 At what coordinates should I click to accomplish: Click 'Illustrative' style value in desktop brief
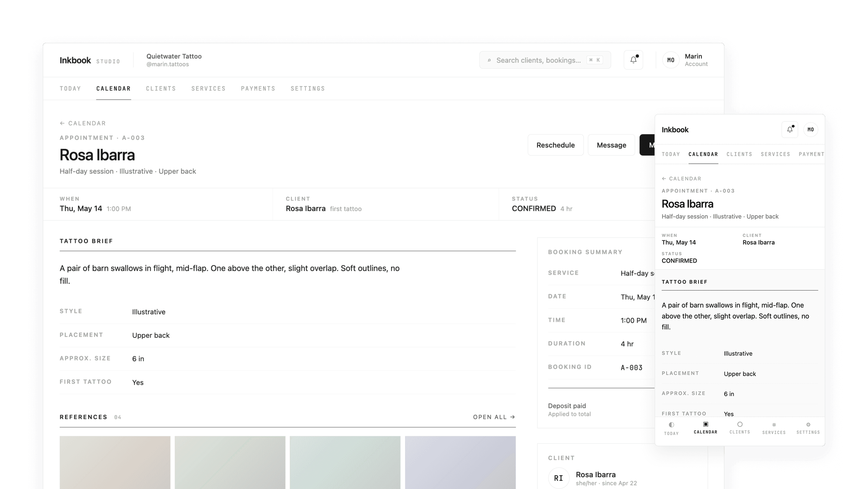[149, 312]
